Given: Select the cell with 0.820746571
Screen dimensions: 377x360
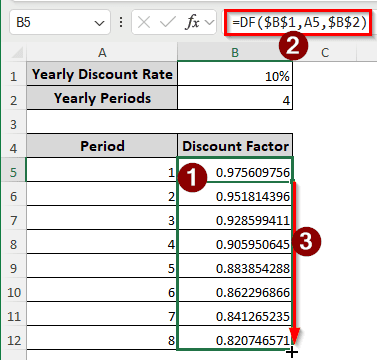Looking at the screenshot, I should point(235,338).
